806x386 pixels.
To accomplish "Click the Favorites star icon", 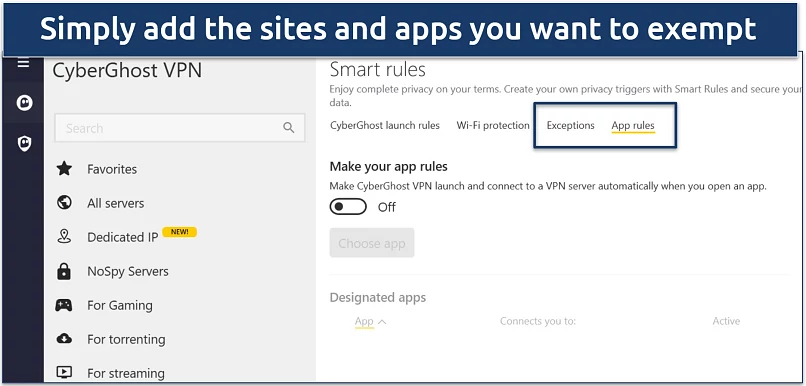I will point(64,168).
